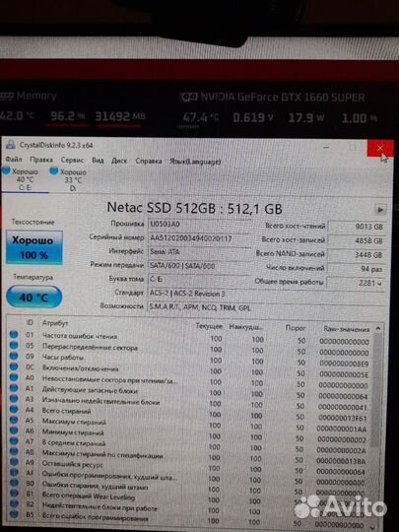Click the status circle of attribute A9
Screen dimensions: 399x532
pyautogui.click(x=14, y=462)
